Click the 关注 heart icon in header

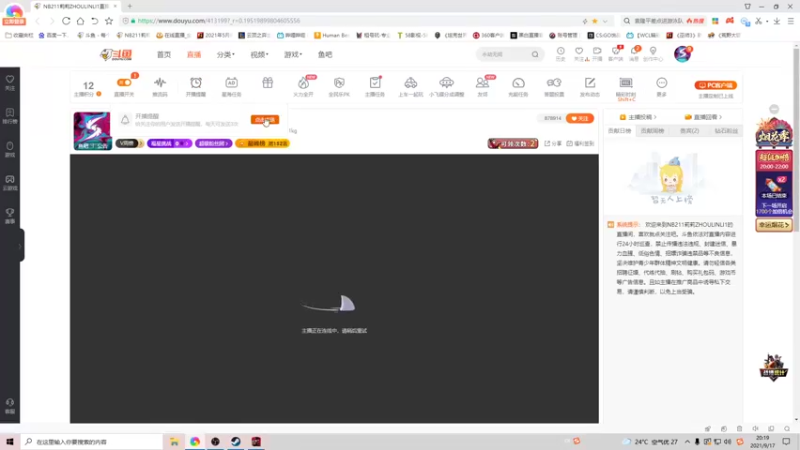[x=579, y=51]
